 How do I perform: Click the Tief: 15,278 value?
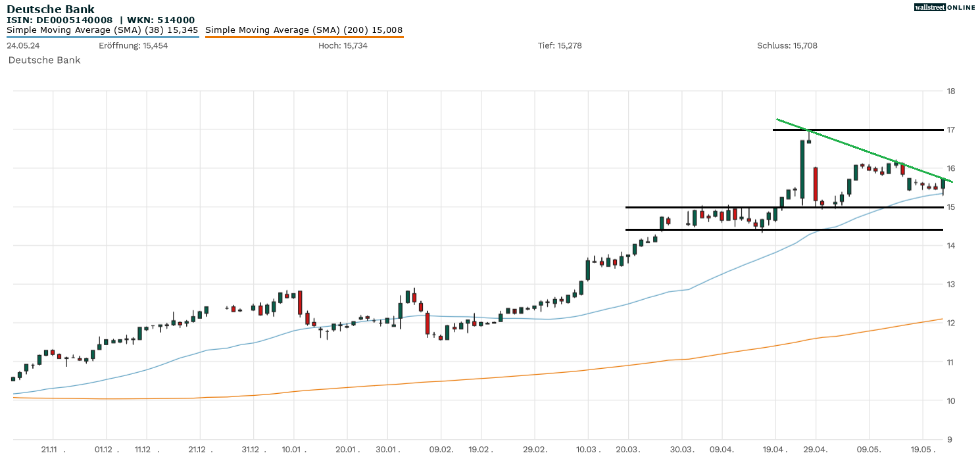[x=560, y=46]
